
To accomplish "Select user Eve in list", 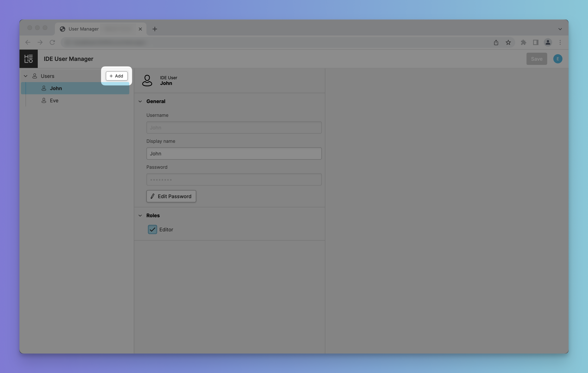I will point(54,100).
